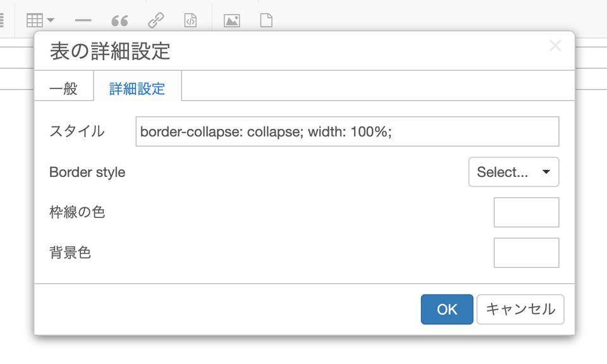Screen dimensions: 607x364
Task: Select the blank document page icon
Action: pos(266,20)
